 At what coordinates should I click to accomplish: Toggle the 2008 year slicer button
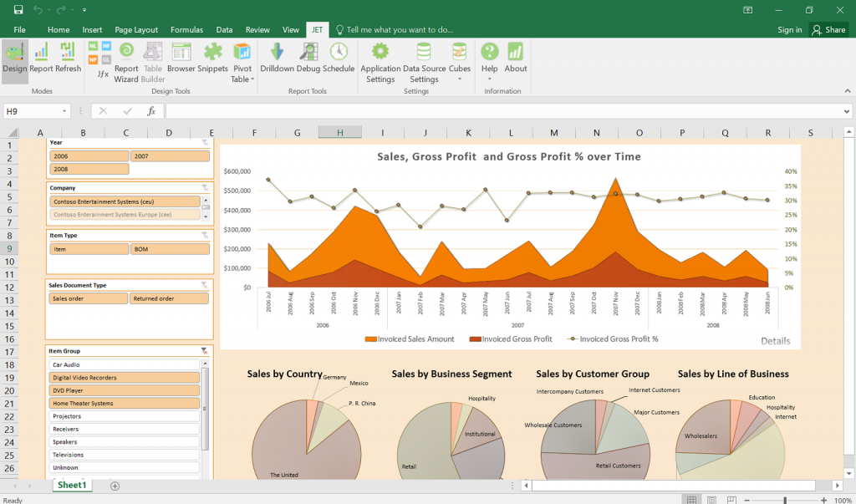[89, 170]
